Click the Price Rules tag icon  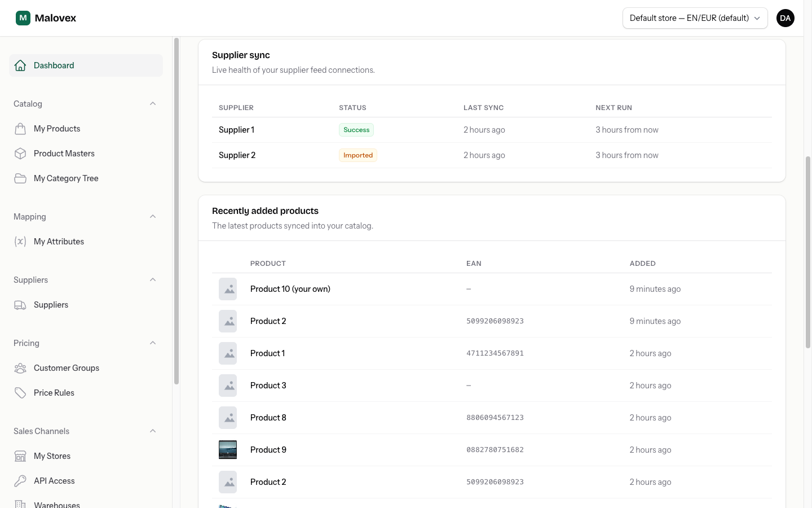point(20,393)
